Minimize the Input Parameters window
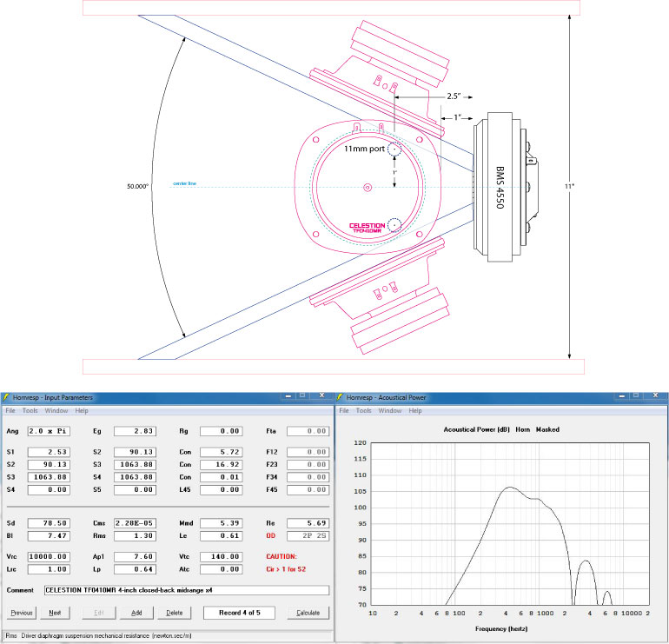 [288, 395]
